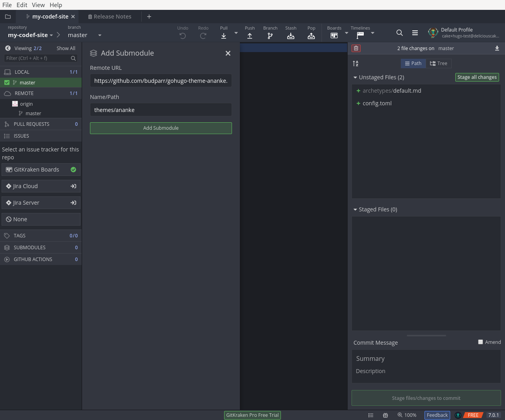The height and width of the screenshot is (420, 505).
Task: Connect Jira Server sign-in icon
Action: pyautogui.click(x=73, y=203)
